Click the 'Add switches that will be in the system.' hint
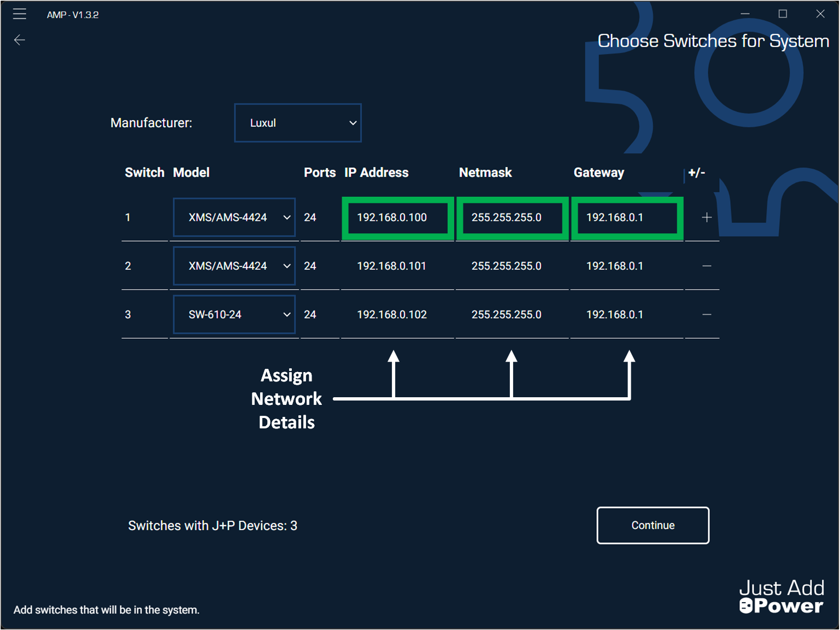This screenshot has height=630, width=840. [107, 610]
